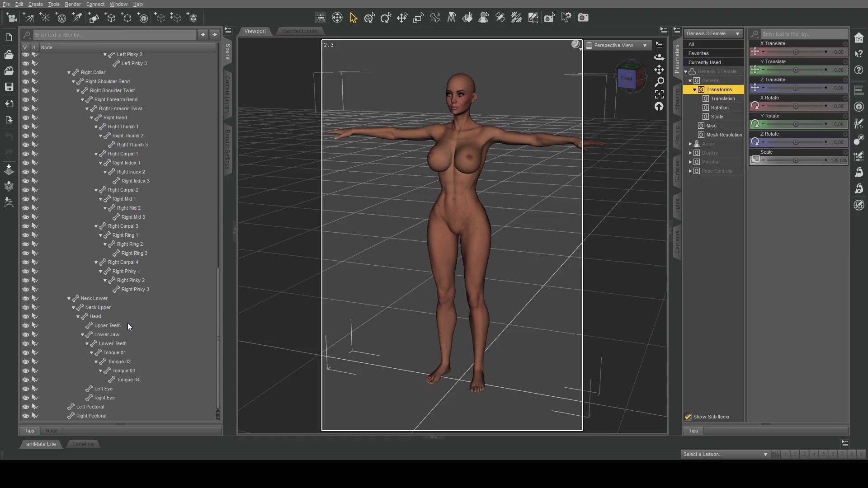Screen dimensions: 868x488
Task: Select Rotation under Transforms
Action: pyautogui.click(x=719, y=108)
